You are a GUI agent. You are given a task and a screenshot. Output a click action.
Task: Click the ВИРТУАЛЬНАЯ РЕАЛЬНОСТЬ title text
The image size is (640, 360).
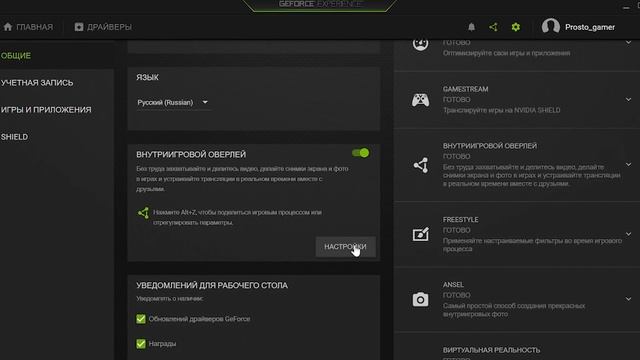(491, 350)
